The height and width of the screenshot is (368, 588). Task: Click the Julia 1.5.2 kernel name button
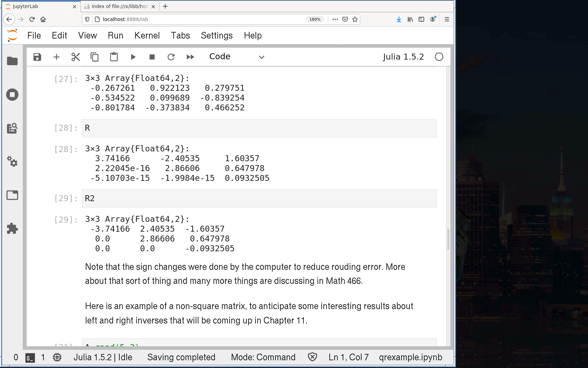(403, 57)
